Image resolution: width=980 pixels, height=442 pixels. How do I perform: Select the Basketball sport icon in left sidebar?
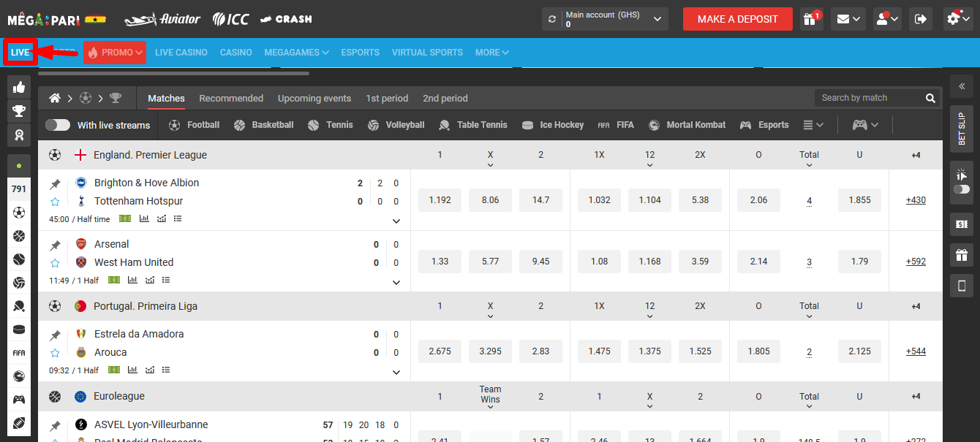click(19, 235)
